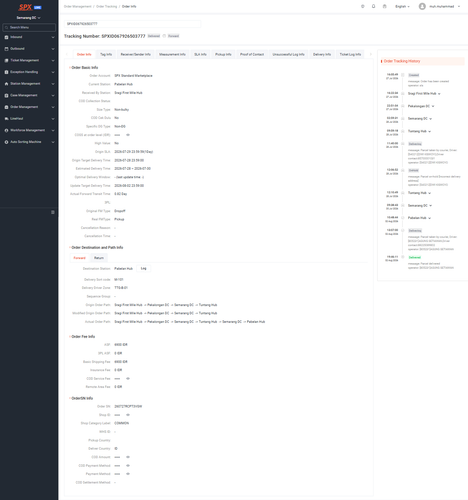Image resolution: width=468 pixels, height=500 pixels.
Task: Open the Measurement Info tab
Action: (x=172, y=54)
